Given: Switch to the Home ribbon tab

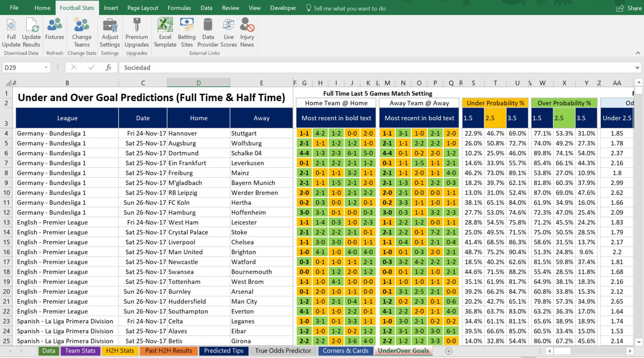Looking at the screenshot, I should pyautogui.click(x=42, y=8).
